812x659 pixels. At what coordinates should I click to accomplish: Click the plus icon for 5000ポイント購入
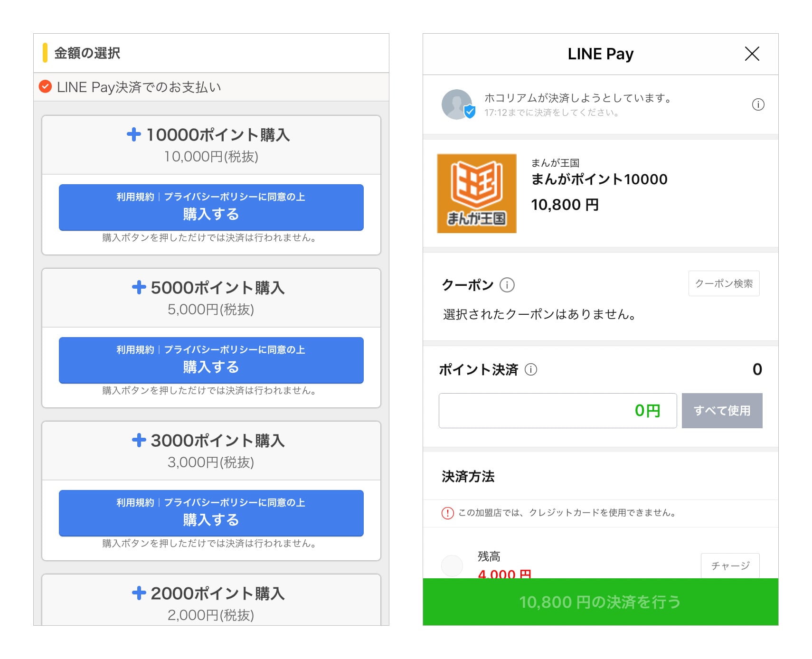click(139, 287)
